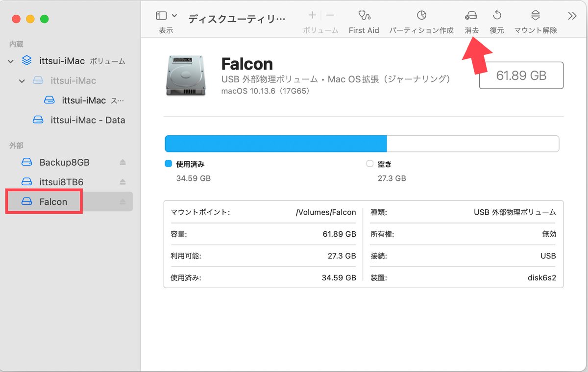The height and width of the screenshot is (372, 588).
Task: Run First Aid stethoscope icon
Action: (x=364, y=15)
